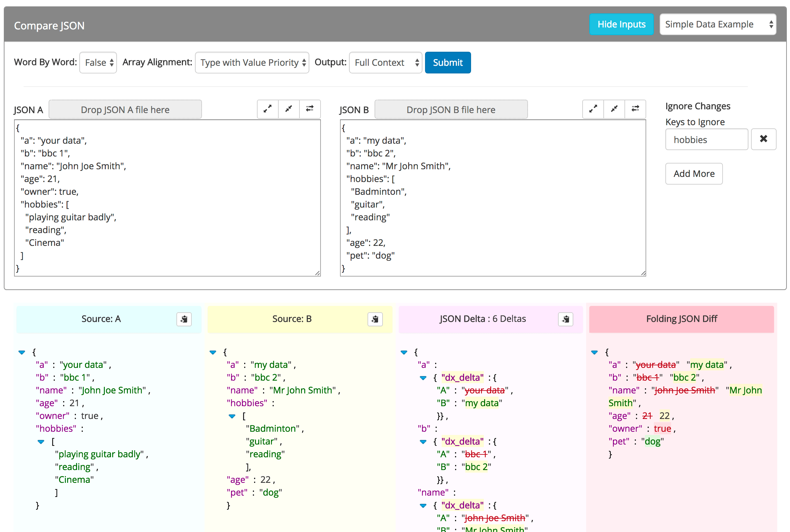Open the Array Alignment dropdown
790x532 pixels.
pyautogui.click(x=252, y=63)
